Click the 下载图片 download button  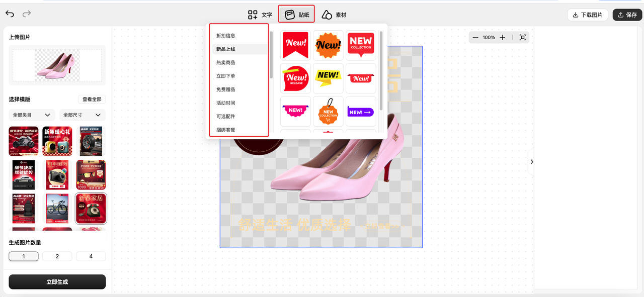point(587,15)
